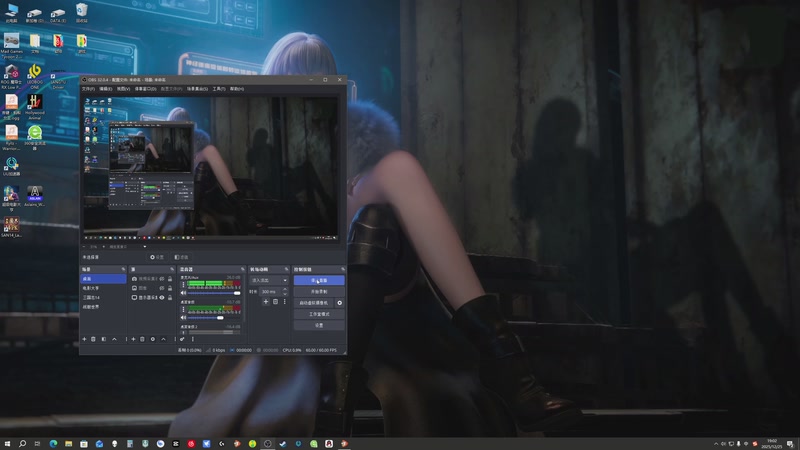This screenshot has height=450, width=800.
Task: Open scene filters icon in scenes toolbar
Action: coord(104,339)
